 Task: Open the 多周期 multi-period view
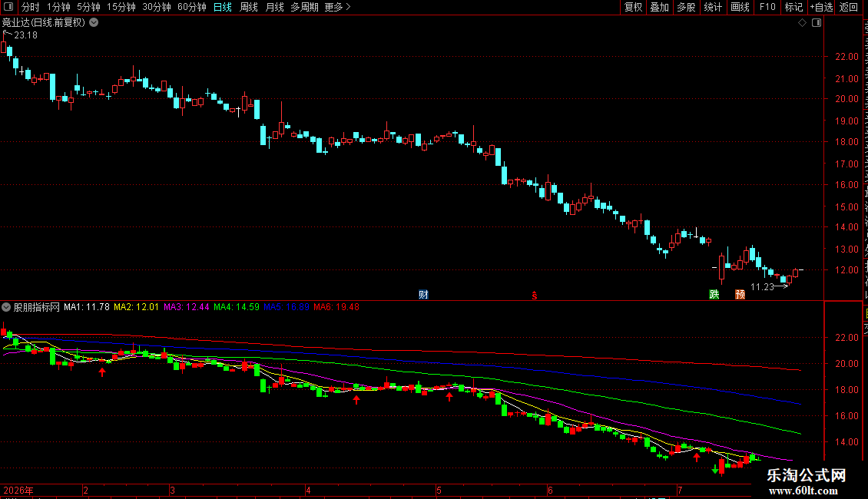tap(304, 7)
